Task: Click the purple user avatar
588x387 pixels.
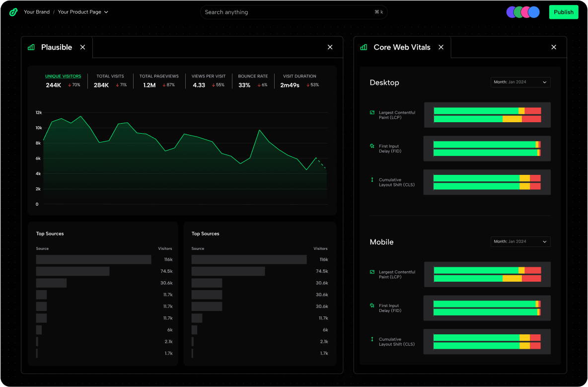Action: [511, 12]
